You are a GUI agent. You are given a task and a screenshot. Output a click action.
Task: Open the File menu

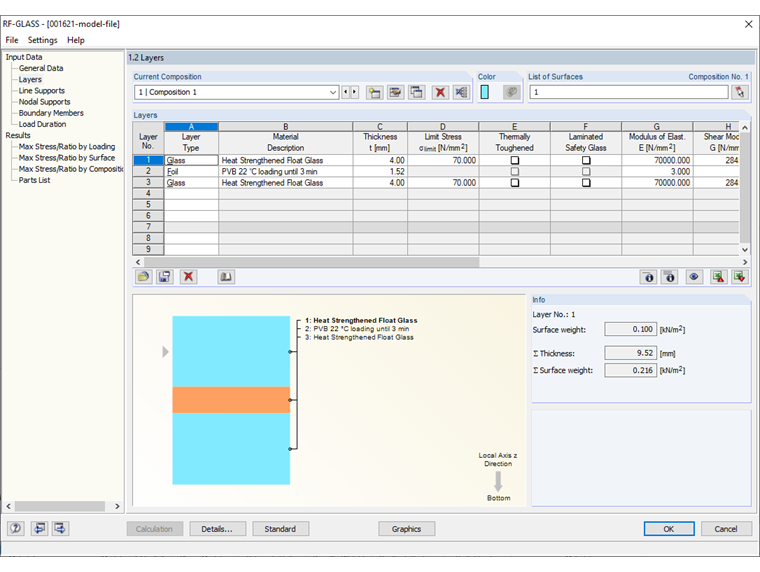pyautogui.click(x=12, y=40)
